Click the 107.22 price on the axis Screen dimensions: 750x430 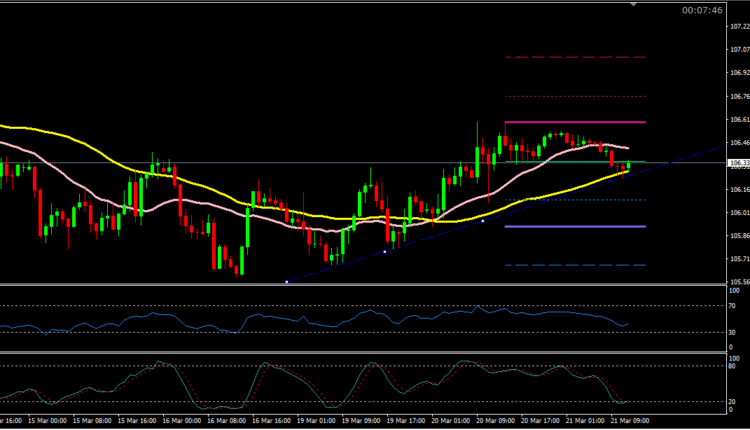[x=738, y=25]
